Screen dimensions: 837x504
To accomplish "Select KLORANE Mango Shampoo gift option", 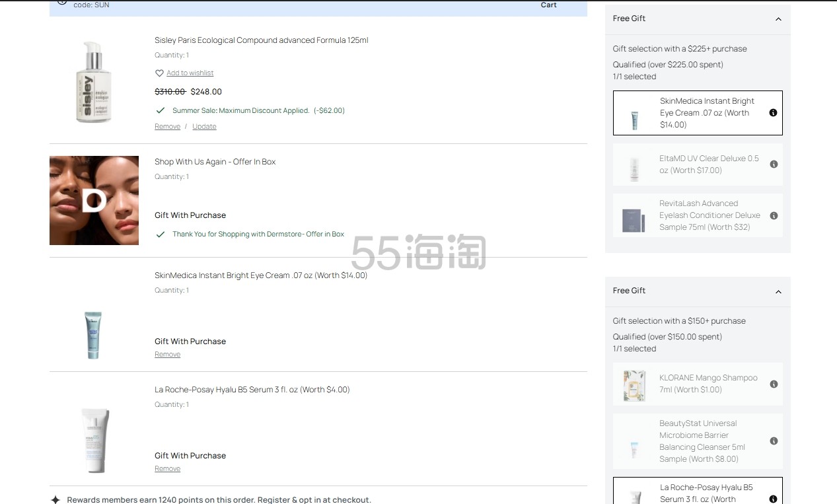I will 698,384.
